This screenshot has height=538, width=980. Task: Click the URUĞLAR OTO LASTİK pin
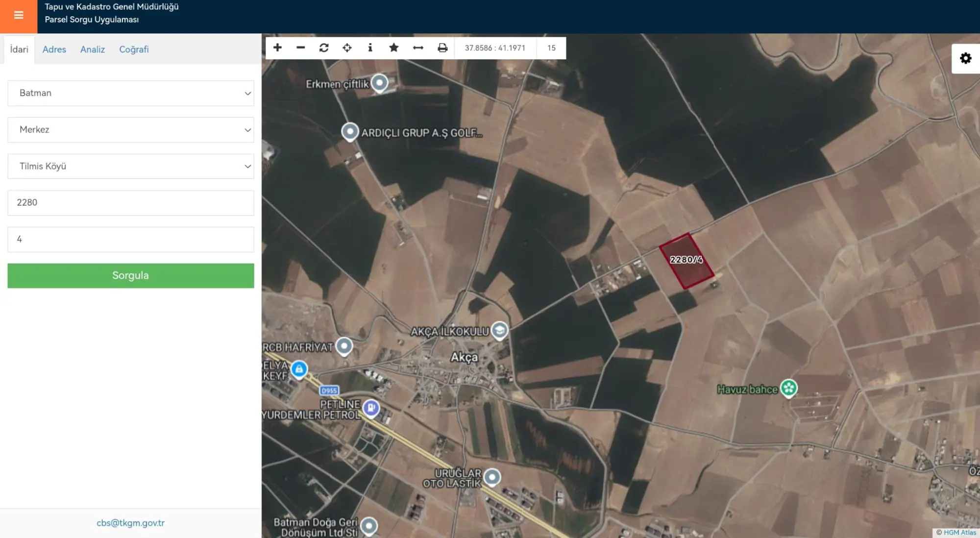coord(492,477)
